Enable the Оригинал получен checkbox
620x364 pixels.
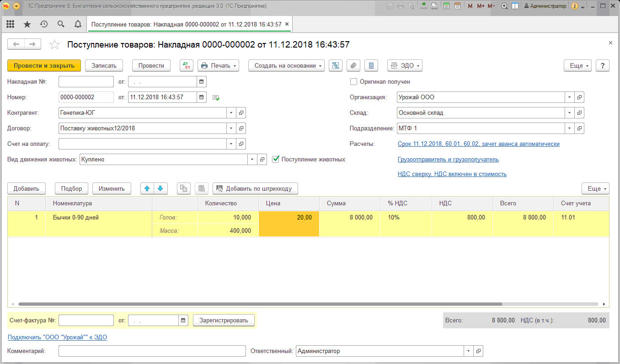(x=353, y=82)
